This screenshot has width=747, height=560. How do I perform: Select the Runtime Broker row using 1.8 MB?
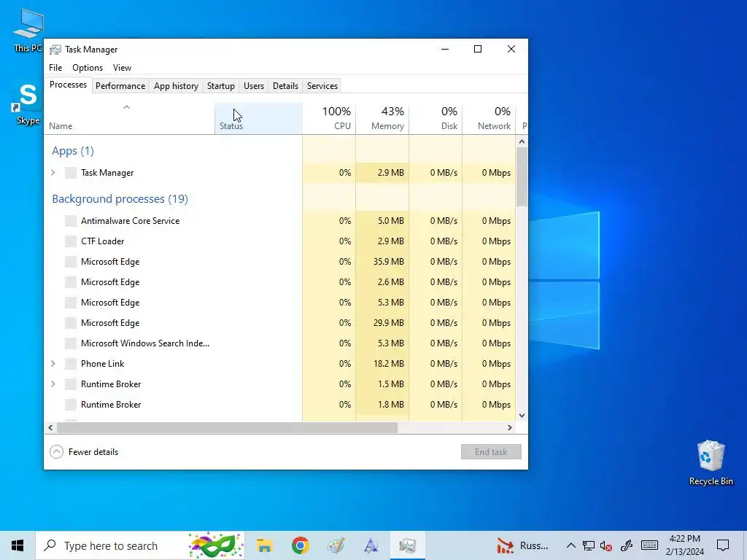280,405
